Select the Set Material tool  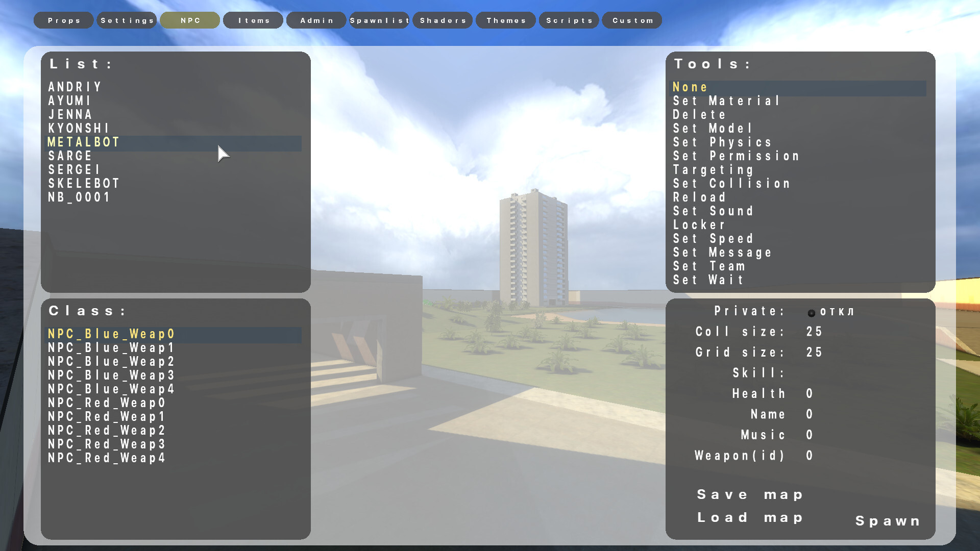tap(726, 101)
